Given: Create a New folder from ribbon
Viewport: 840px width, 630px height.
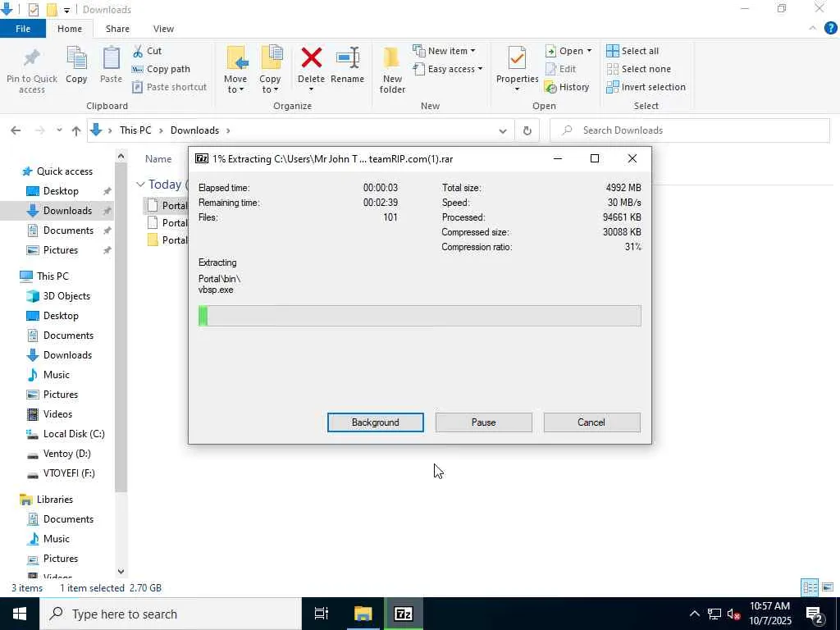Looking at the screenshot, I should pos(392,71).
